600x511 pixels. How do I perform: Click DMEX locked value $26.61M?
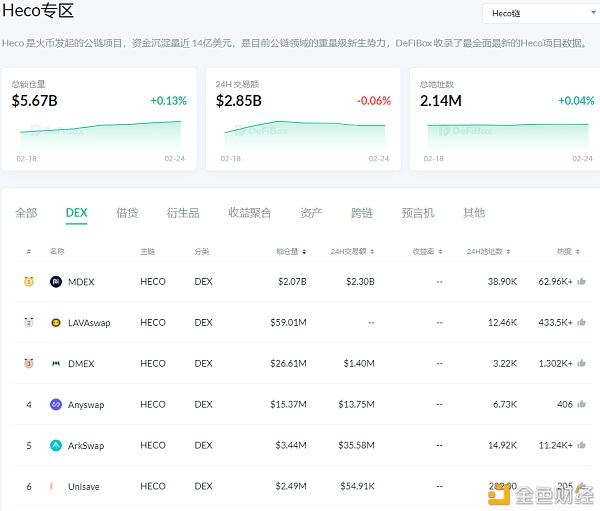pos(289,364)
